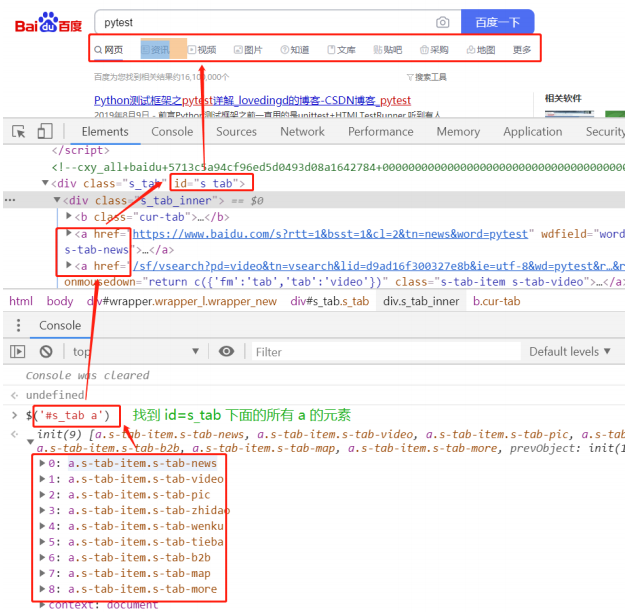
Task: Open the Default levels dropdown
Action: [570, 352]
